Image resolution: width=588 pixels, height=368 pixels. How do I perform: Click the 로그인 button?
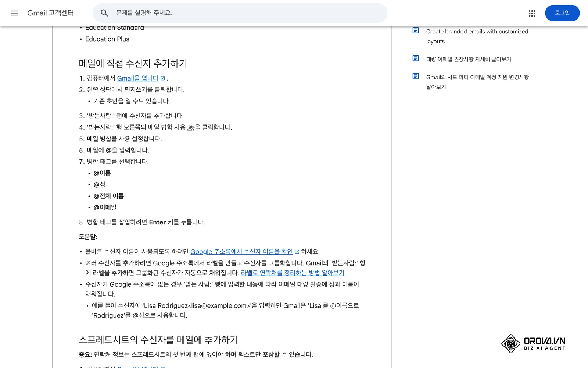[x=562, y=13]
